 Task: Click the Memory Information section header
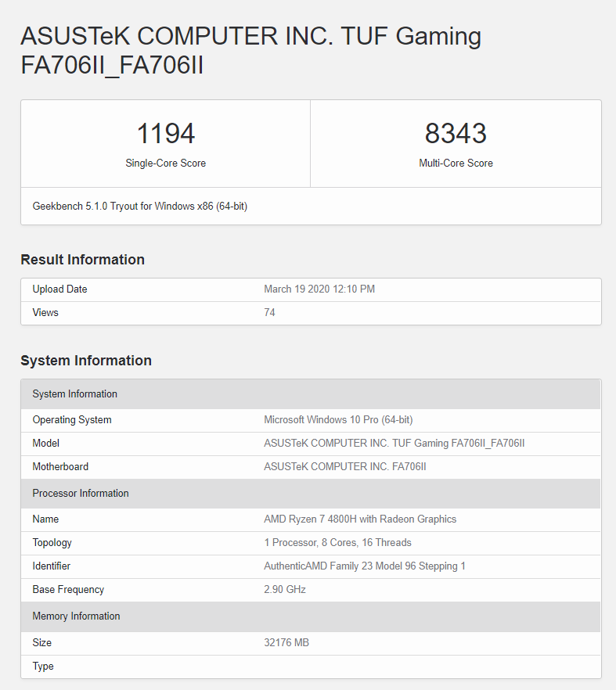(311, 616)
